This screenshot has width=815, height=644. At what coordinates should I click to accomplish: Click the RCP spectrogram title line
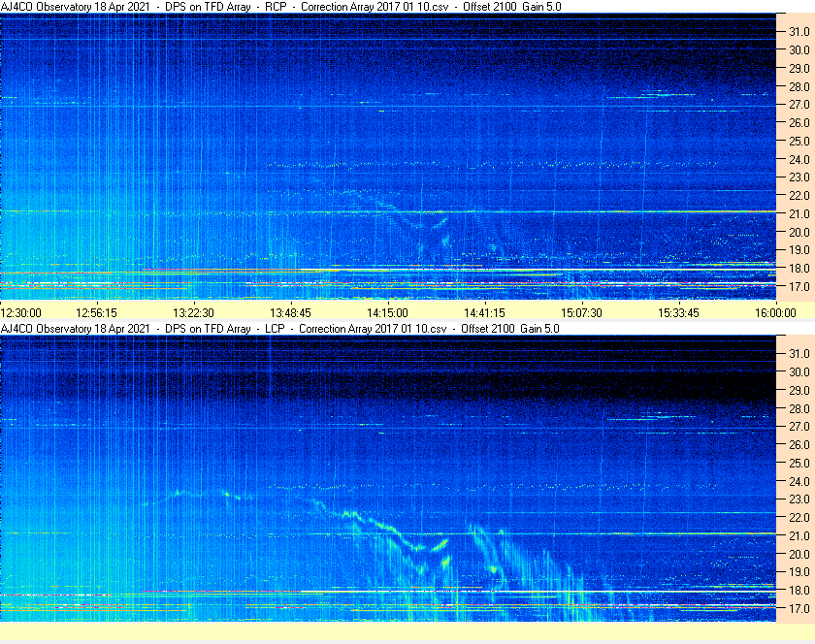[280, 7]
